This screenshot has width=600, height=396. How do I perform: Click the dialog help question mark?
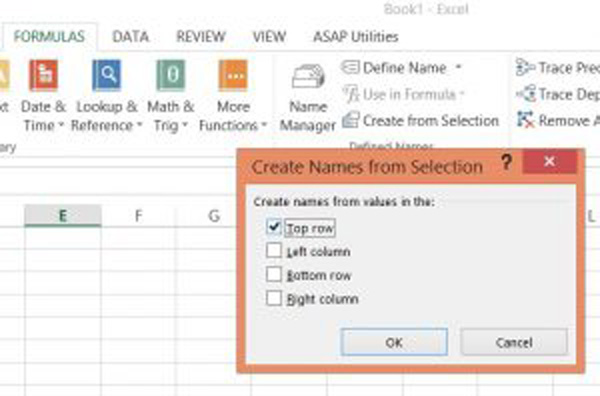point(507,162)
